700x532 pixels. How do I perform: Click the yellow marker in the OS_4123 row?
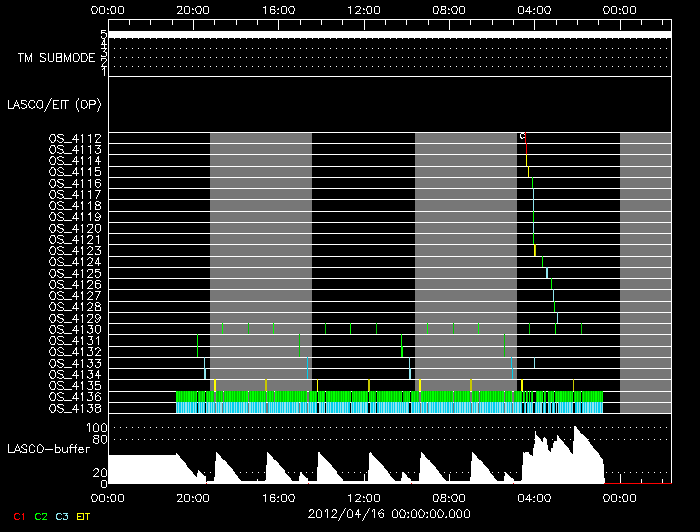coord(535,251)
